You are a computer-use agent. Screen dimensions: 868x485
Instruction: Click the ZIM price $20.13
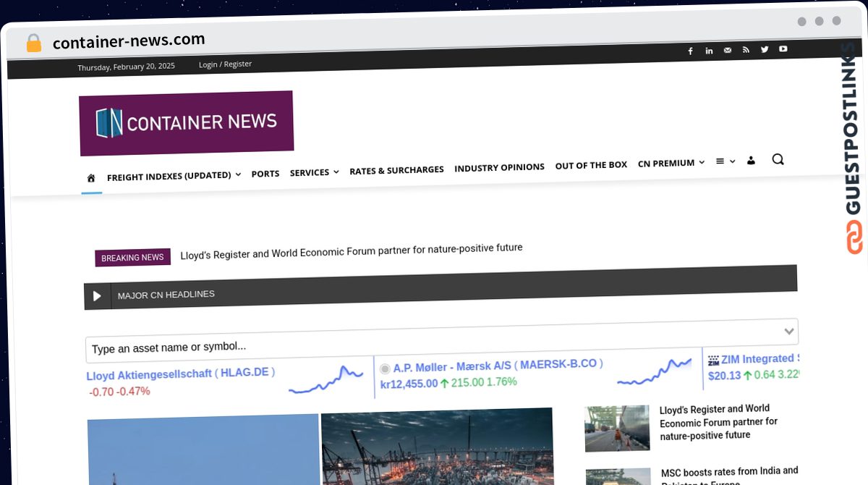pyautogui.click(x=724, y=376)
